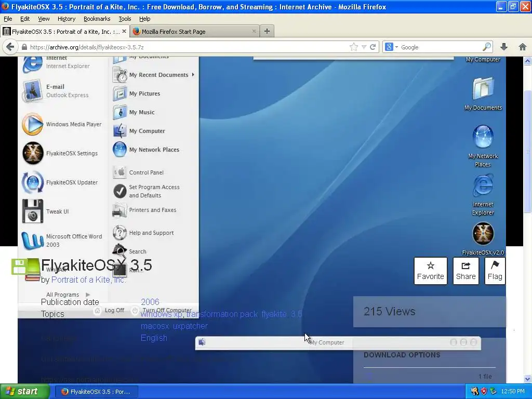Open the Bookmarks menu
The height and width of the screenshot is (399, 532).
(x=97, y=19)
